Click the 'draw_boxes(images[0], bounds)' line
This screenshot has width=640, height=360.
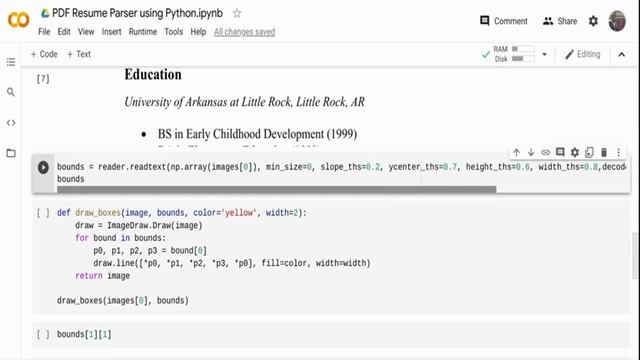(123, 301)
